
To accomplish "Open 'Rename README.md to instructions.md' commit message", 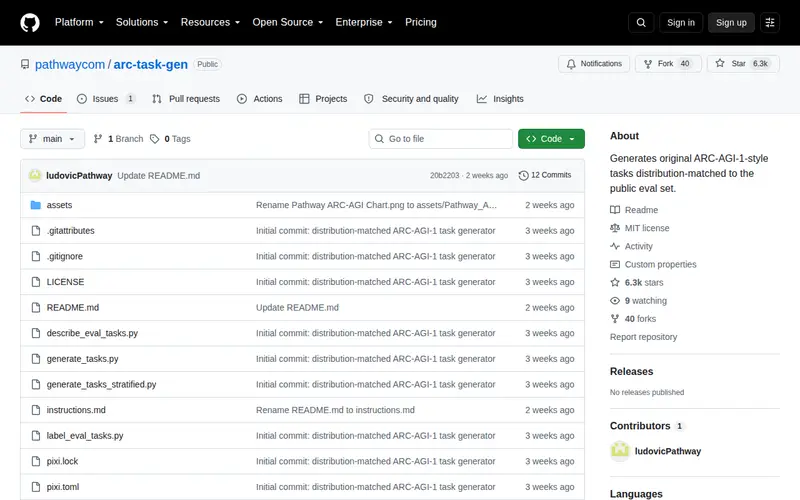I will tap(335, 410).
